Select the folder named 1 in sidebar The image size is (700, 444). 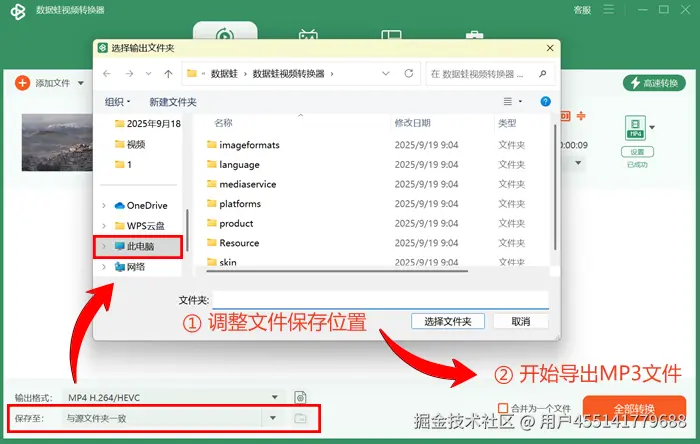click(x=123, y=164)
